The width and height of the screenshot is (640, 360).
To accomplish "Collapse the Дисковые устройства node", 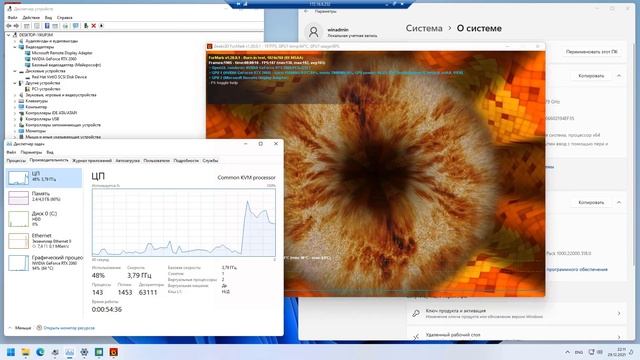I will pos(15,71).
